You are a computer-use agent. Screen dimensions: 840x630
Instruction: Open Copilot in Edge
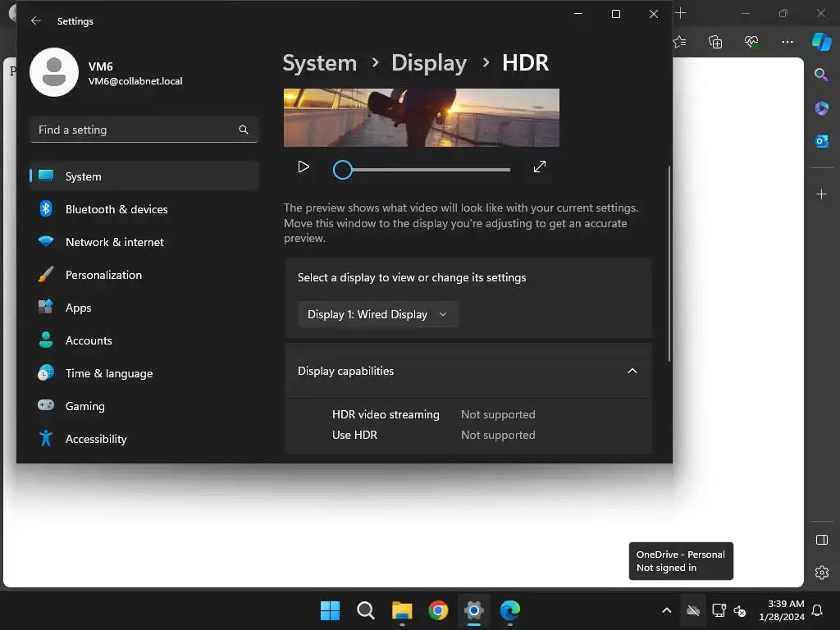coord(821,42)
